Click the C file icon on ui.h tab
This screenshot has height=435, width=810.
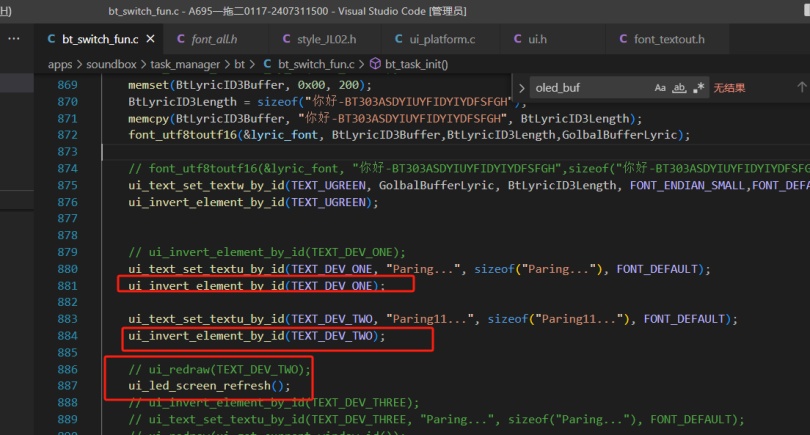(x=518, y=39)
